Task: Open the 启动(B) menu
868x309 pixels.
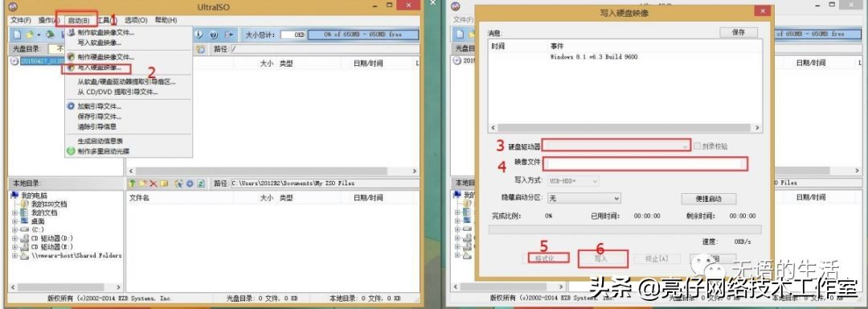Action: [x=79, y=20]
